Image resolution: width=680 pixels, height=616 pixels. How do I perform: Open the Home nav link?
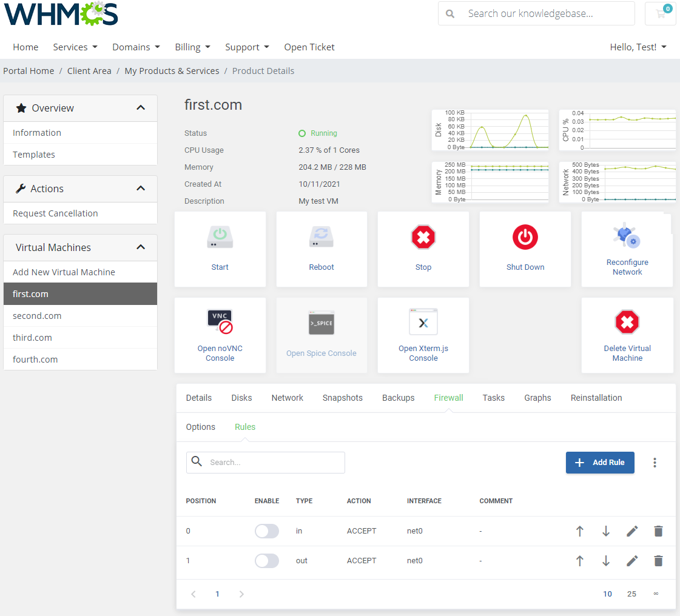[x=25, y=47]
